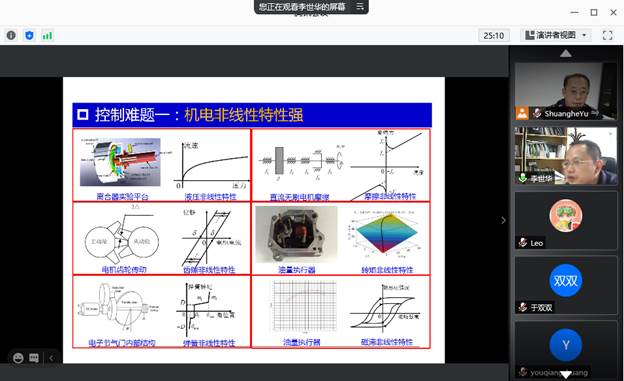Select the Y avatar participant tile
This screenshot has width=624, height=381.
point(566,349)
